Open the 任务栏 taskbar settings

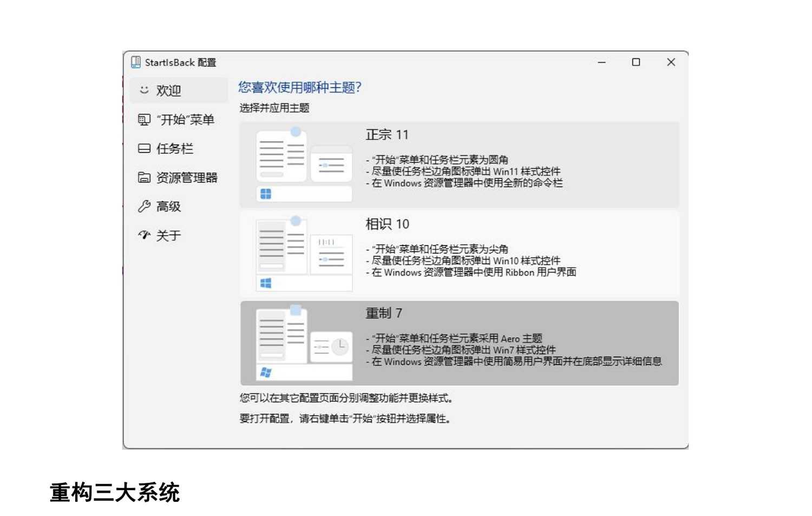coord(178,149)
